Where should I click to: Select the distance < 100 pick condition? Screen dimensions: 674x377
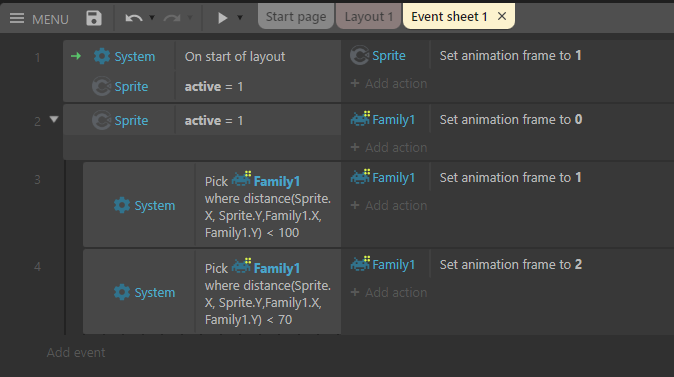point(267,207)
